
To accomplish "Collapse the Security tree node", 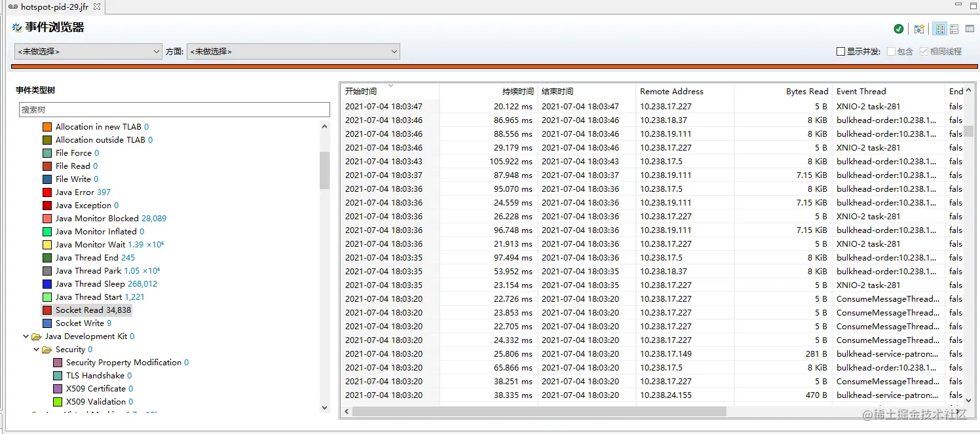I will click(37, 350).
